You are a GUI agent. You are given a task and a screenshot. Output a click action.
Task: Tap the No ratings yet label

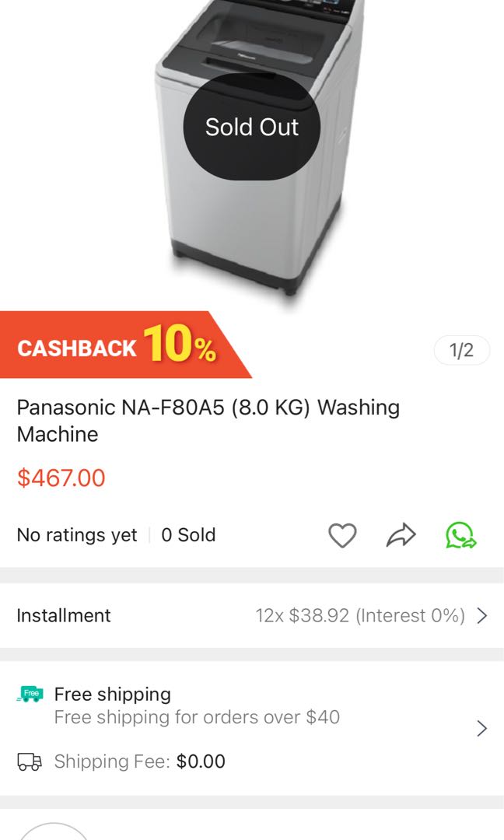(x=75, y=534)
